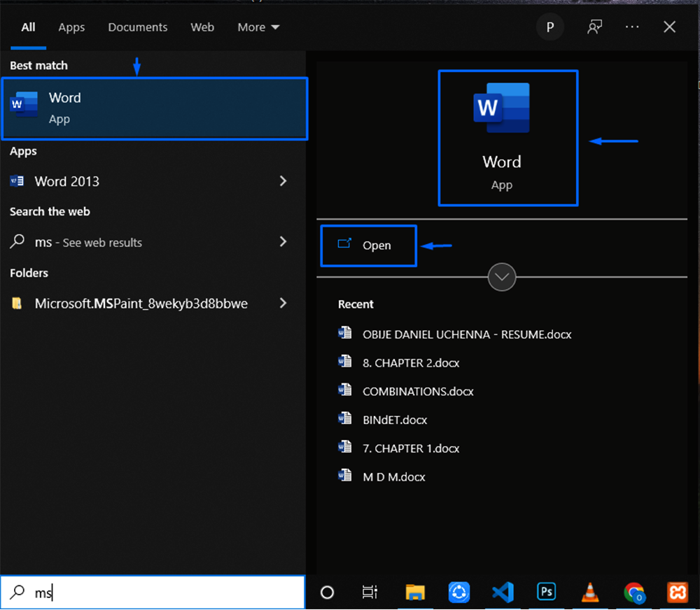The height and width of the screenshot is (610, 700).
Task: Click the feedback icon in search header
Action: click(x=595, y=27)
